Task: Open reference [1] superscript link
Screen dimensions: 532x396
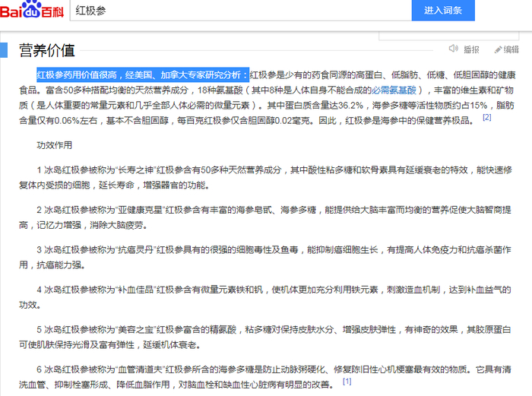Action: coord(347,381)
